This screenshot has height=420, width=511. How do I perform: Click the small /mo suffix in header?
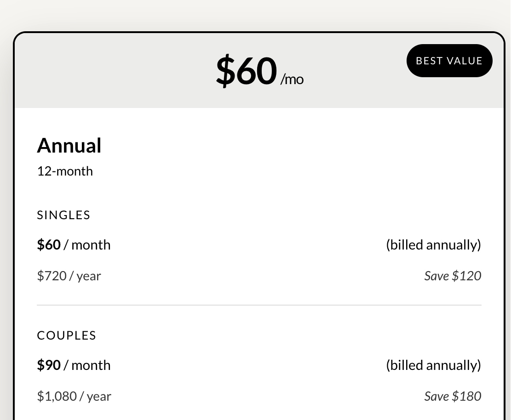[292, 79]
